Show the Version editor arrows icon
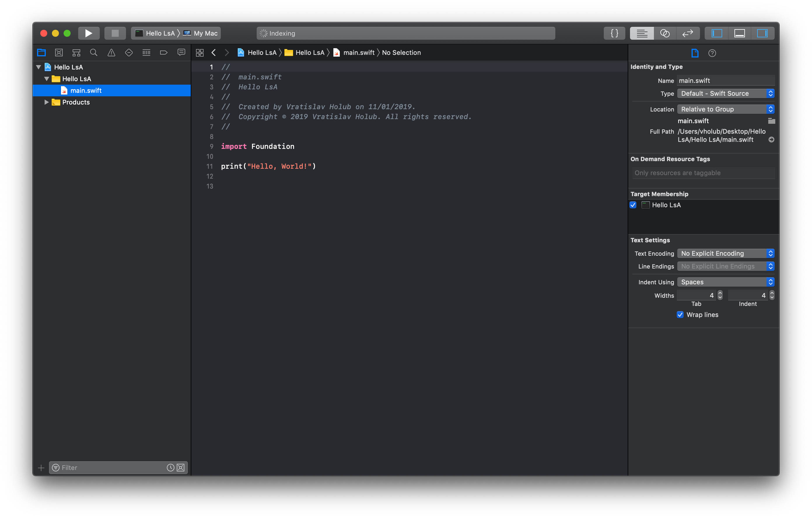Screen dimensions: 812x519 point(687,33)
